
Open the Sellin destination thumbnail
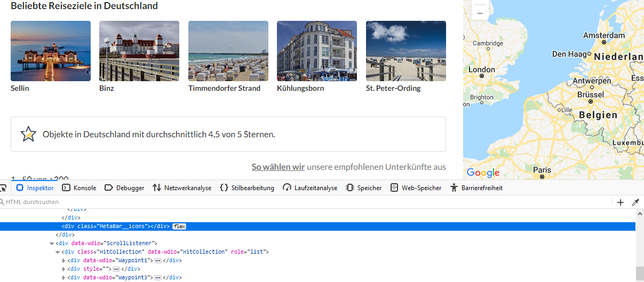[51, 51]
